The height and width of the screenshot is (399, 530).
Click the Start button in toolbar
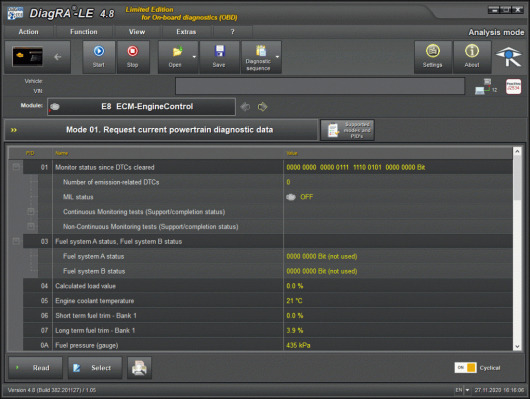coord(99,57)
